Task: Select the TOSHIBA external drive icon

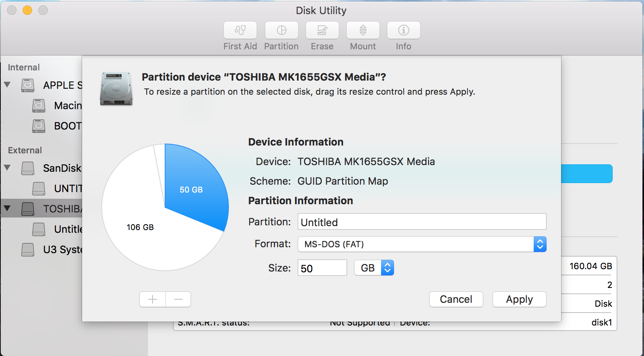Action: pos(28,209)
